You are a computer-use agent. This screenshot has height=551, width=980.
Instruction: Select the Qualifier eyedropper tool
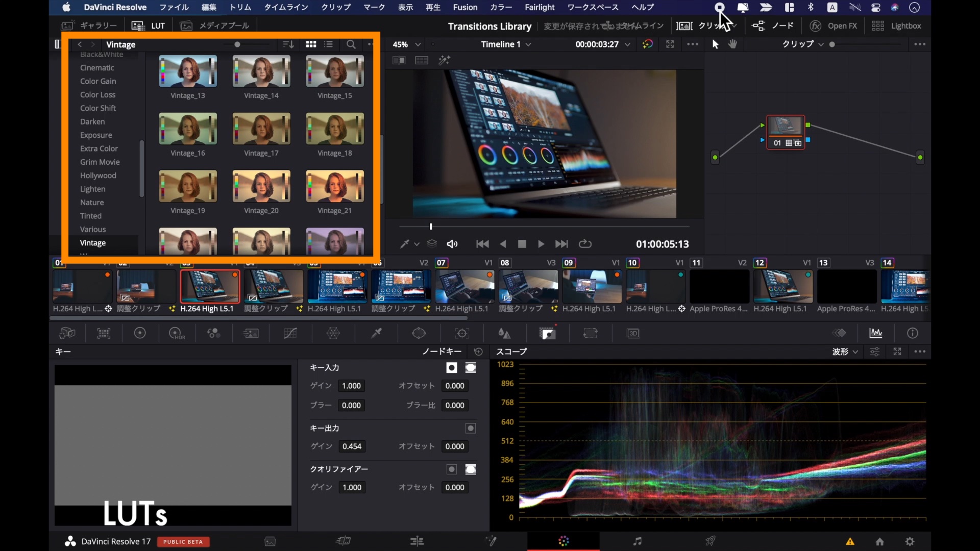pos(376,333)
